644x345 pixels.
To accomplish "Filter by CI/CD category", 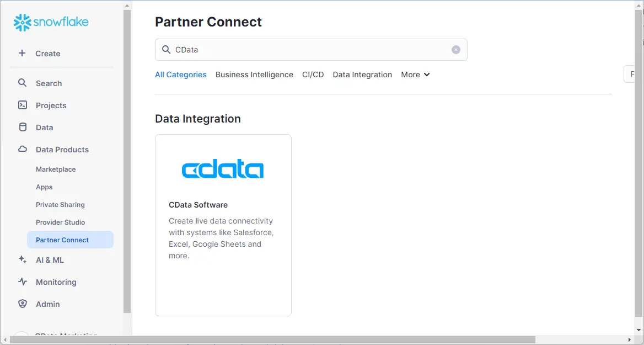I will [313, 75].
